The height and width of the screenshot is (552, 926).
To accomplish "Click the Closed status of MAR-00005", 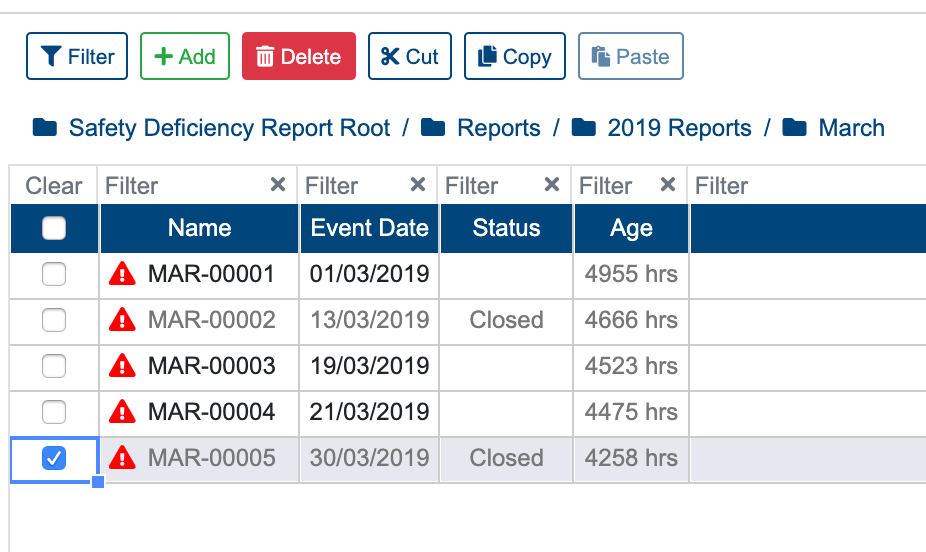I will click(507, 458).
